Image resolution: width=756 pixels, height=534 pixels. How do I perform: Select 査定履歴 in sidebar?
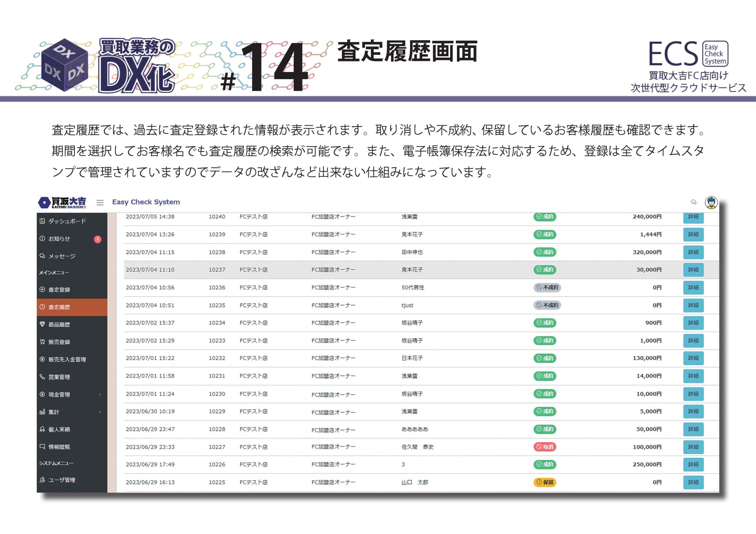pos(59,307)
